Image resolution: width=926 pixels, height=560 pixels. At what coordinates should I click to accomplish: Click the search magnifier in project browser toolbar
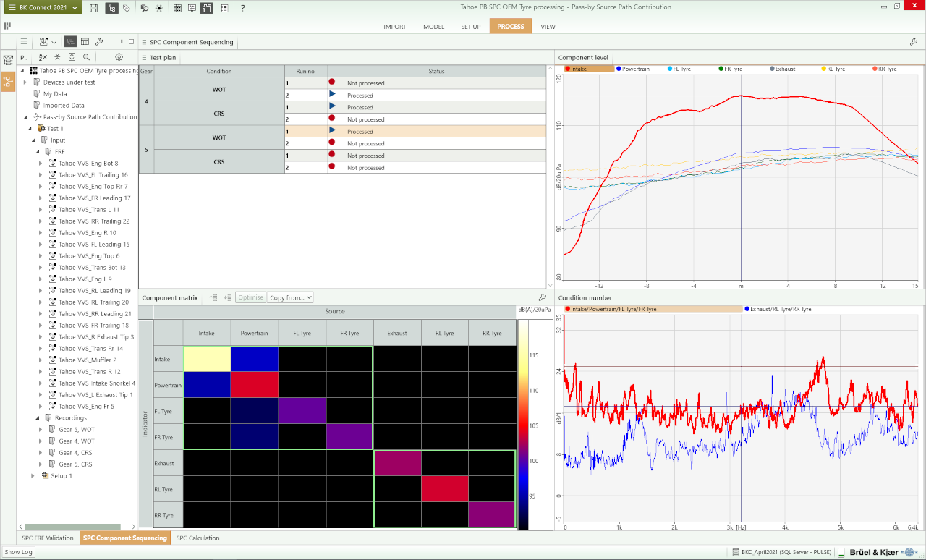pyautogui.click(x=87, y=57)
